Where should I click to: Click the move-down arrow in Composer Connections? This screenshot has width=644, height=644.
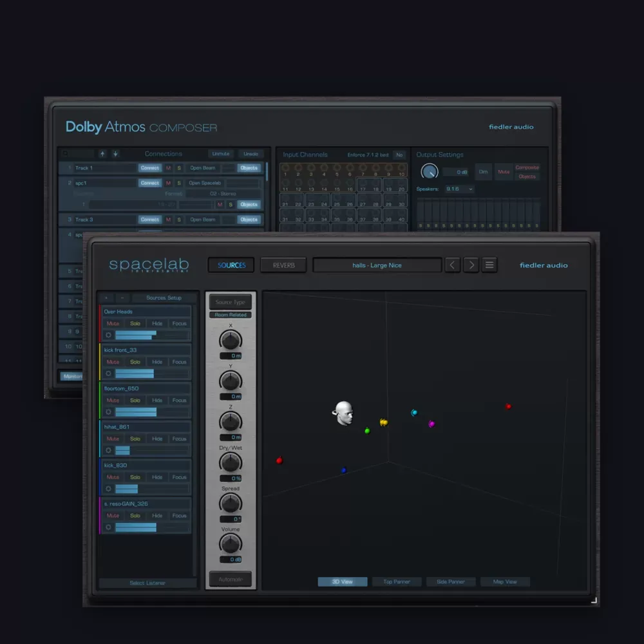coord(115,154)
